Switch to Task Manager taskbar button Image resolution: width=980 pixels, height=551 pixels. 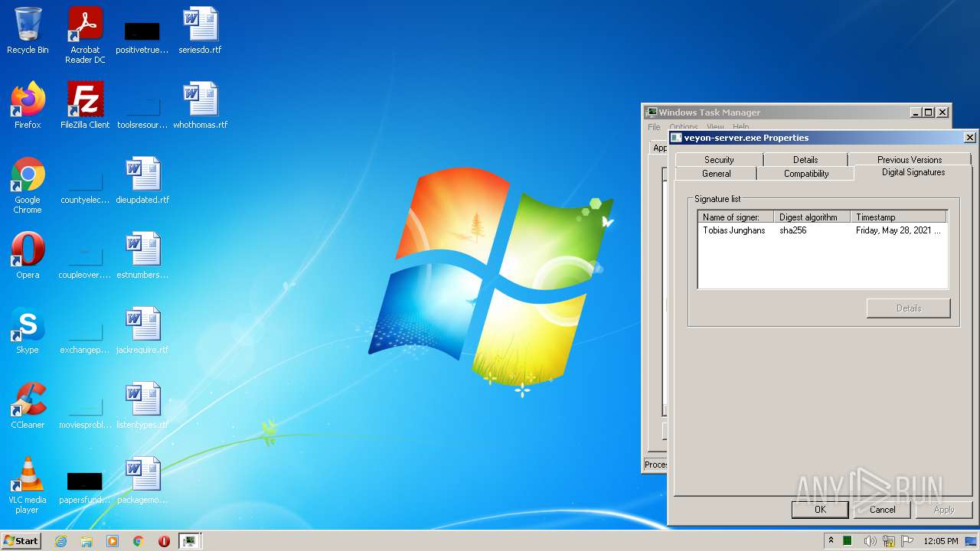click(189, 541)
